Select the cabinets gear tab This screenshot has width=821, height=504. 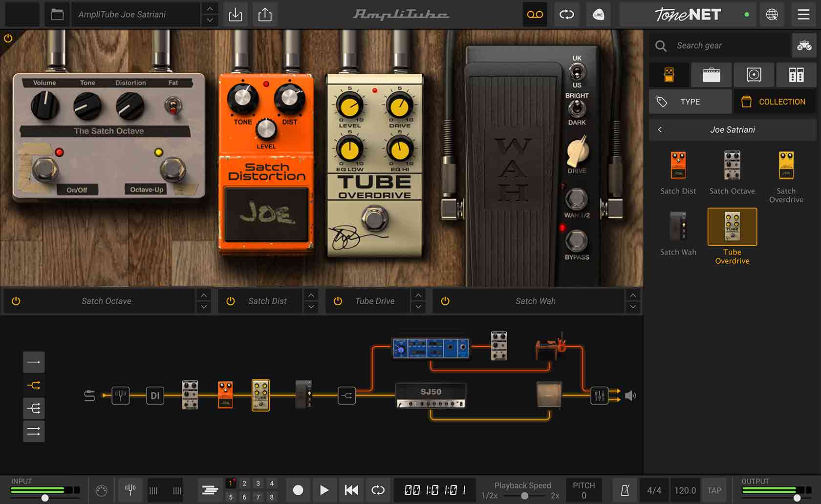[x=754, y=75]
